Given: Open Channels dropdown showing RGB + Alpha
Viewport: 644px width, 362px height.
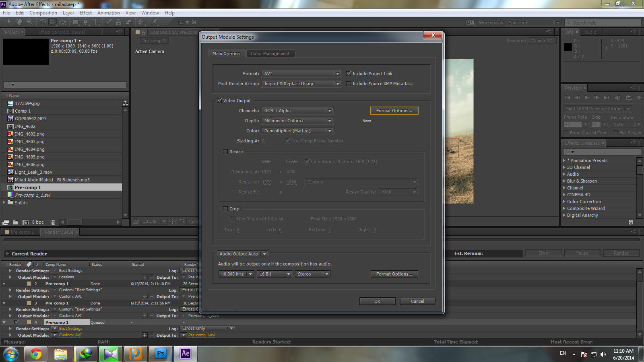Looking at the screenshot, I should coord(297,111).
